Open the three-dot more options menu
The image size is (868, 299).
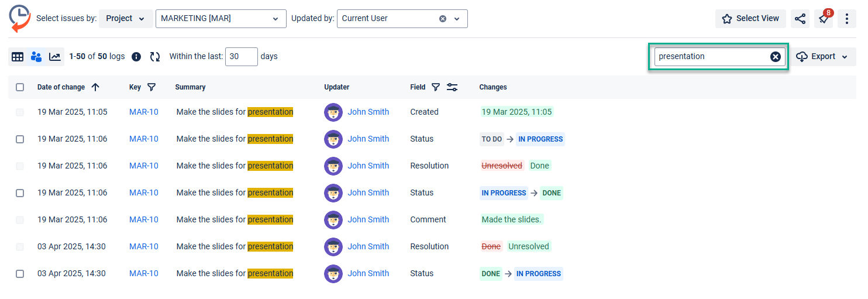tap(846, 19)
